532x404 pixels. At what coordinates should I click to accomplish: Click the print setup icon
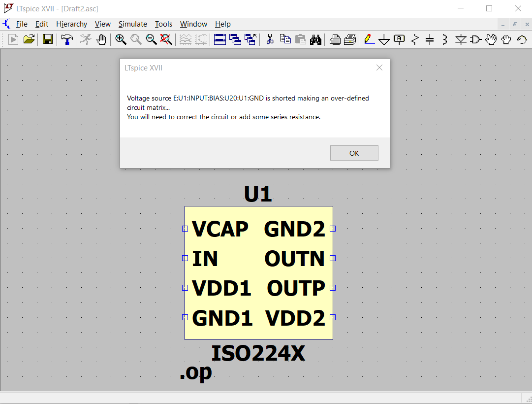pyautogui.click(x=335, y=39)
